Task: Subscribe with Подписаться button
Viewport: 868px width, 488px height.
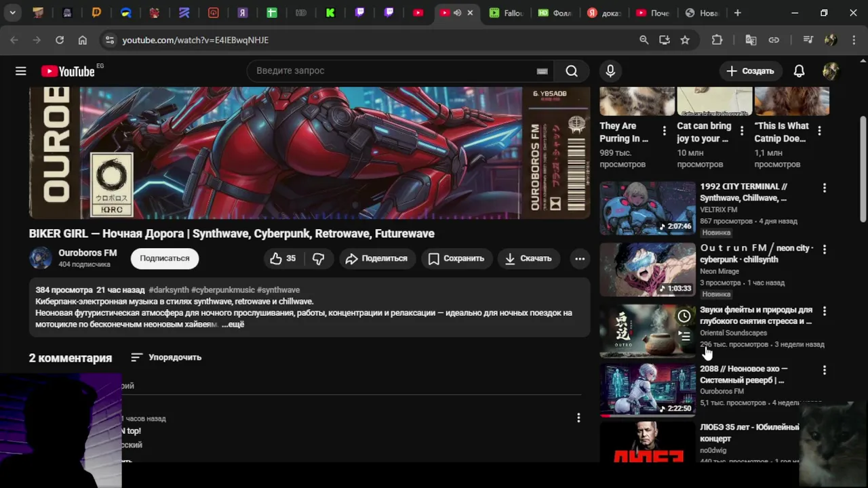Action: (165, 258)
